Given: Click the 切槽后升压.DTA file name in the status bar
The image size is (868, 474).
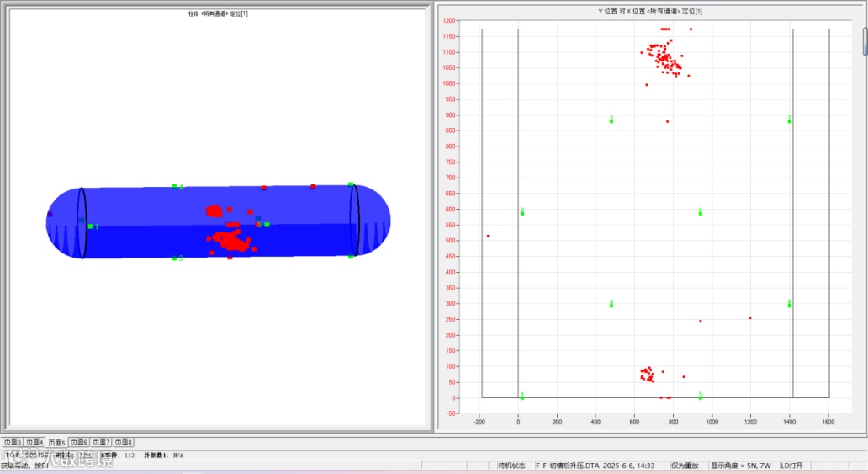Looking at the screenshot, I should pyautogui.click(x=574, y=466).
